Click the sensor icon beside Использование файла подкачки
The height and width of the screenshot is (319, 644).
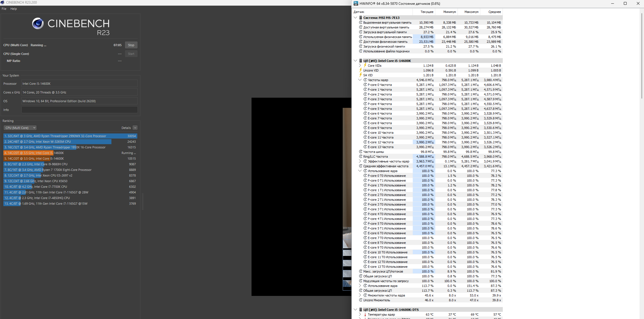360,51
